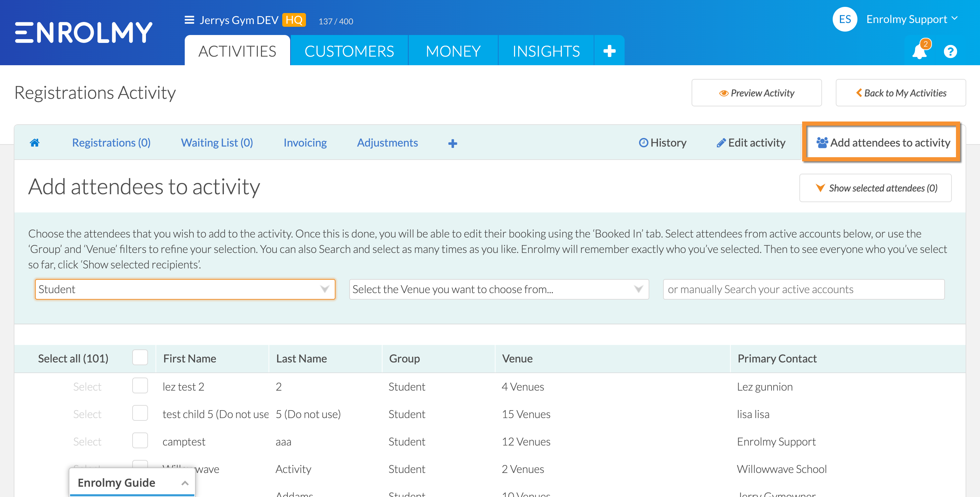Click primary contact 'Willowwave School'
This screenshot has width=980, height=497.
point(782,469)
